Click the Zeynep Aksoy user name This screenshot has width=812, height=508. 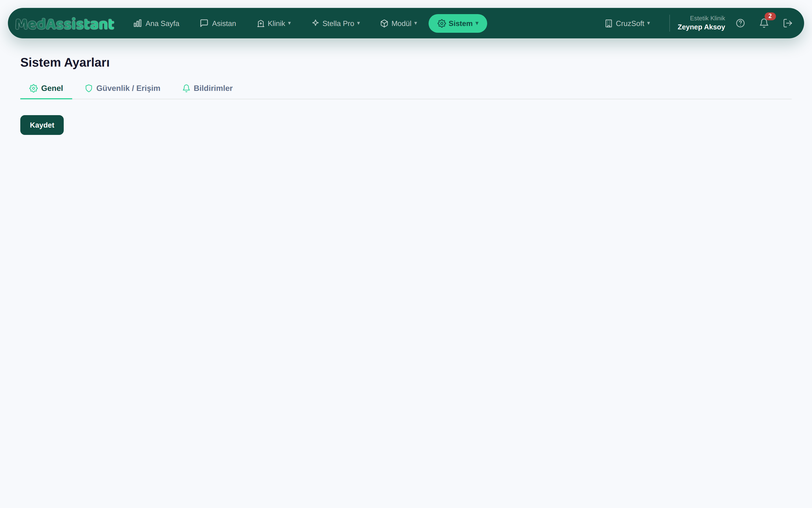tap(701, 27)
